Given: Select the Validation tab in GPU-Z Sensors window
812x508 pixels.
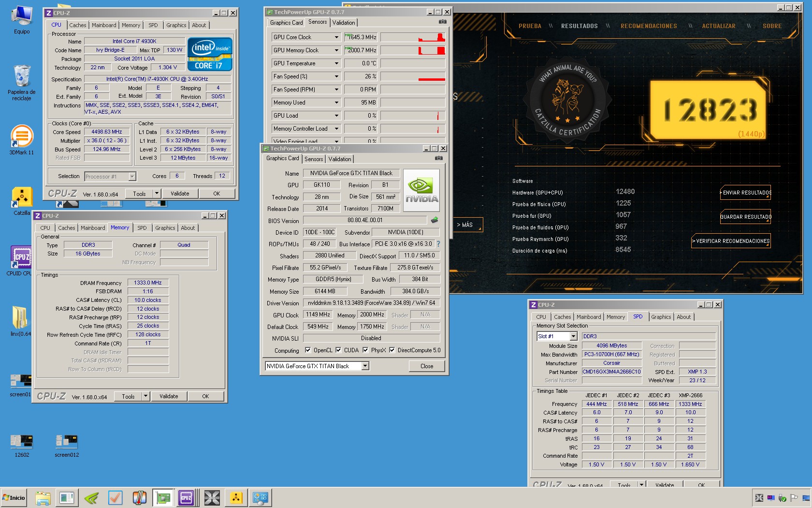Looking at the screenshot, I should tap(344, 23).
